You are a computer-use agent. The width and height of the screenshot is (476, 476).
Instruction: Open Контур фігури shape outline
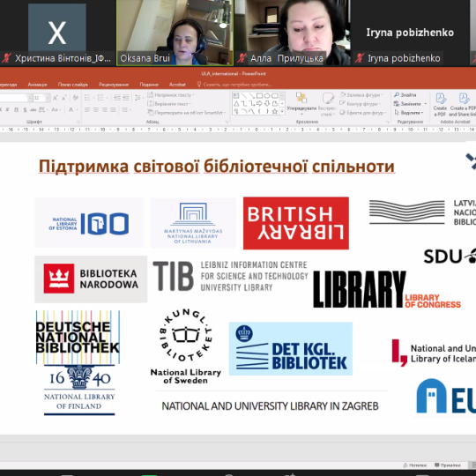click(x=360, y=104)
